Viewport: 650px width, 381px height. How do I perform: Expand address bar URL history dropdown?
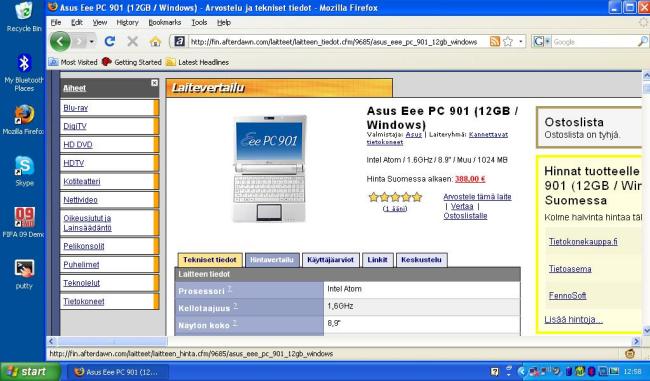pyautogui.click(x=521, y=41)
